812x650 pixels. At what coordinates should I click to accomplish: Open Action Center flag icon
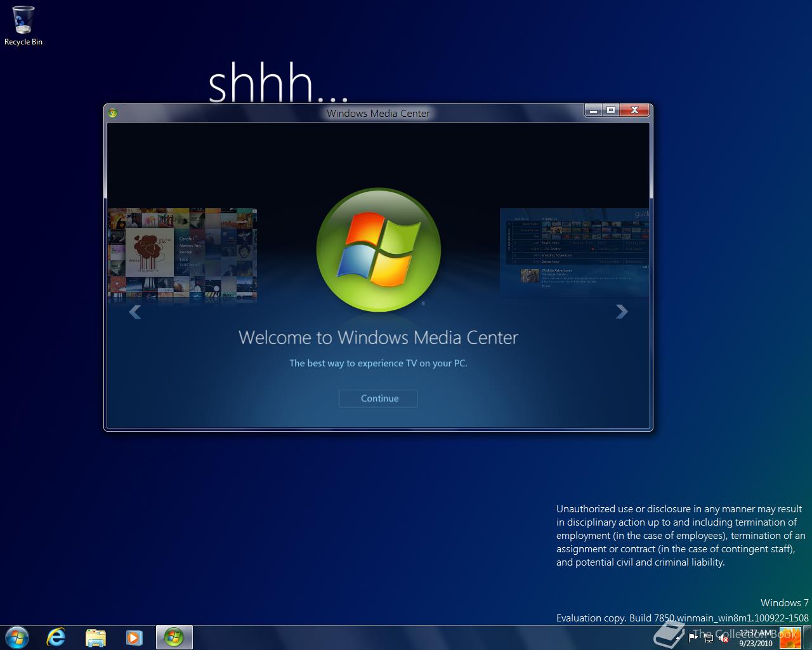click(693, 638)
